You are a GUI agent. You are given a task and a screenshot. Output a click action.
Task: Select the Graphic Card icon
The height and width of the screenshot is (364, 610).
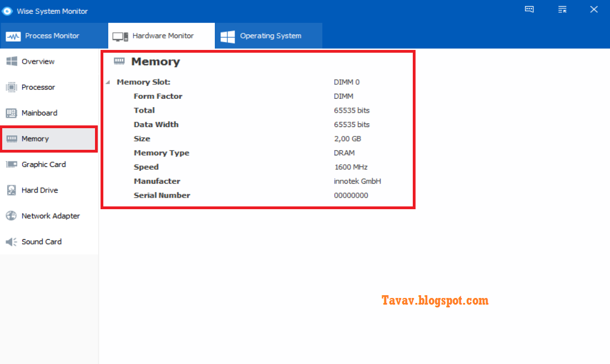coord(11,164)
